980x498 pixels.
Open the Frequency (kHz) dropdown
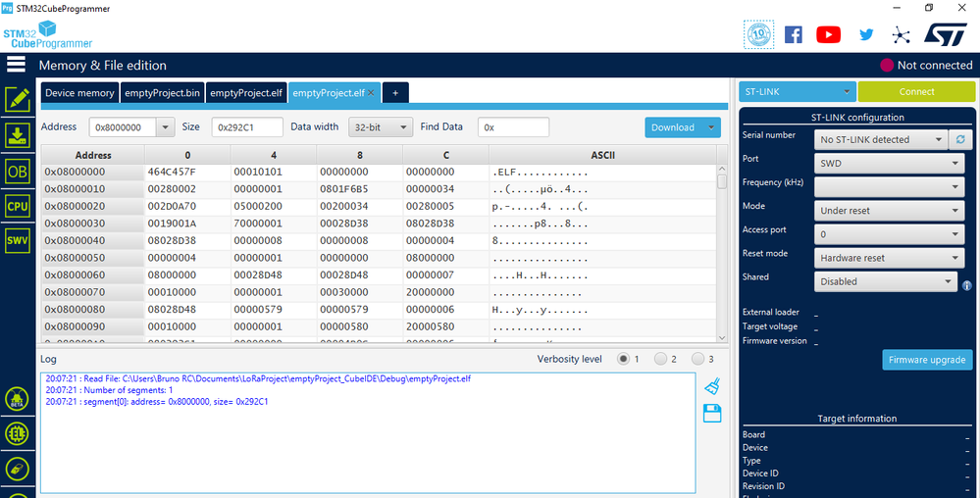889,187
